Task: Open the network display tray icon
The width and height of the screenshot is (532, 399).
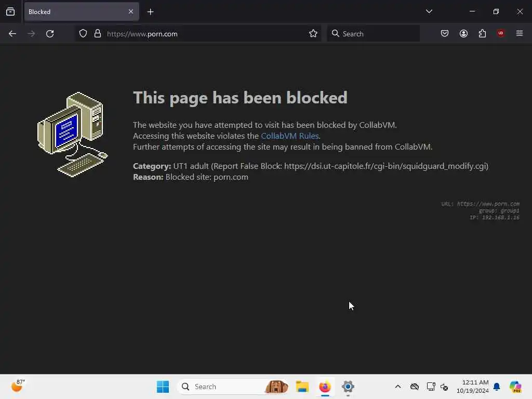Action: click(x=431, y=387)
